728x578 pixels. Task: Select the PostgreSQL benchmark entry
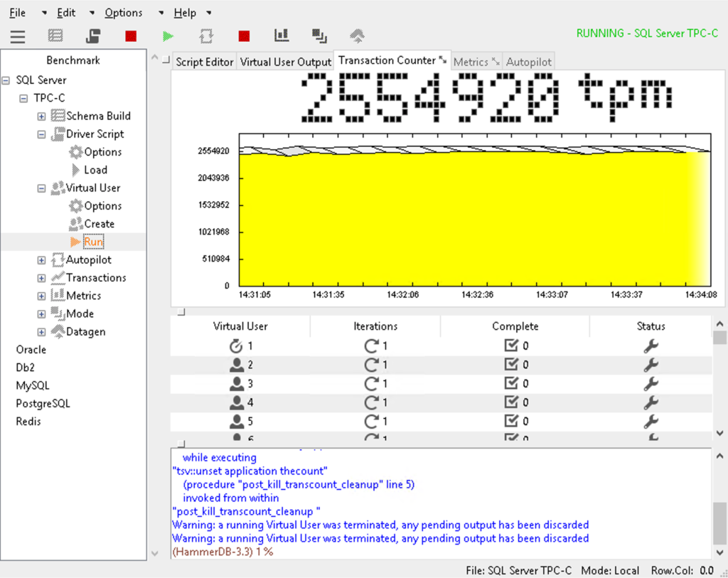(43, 403)
